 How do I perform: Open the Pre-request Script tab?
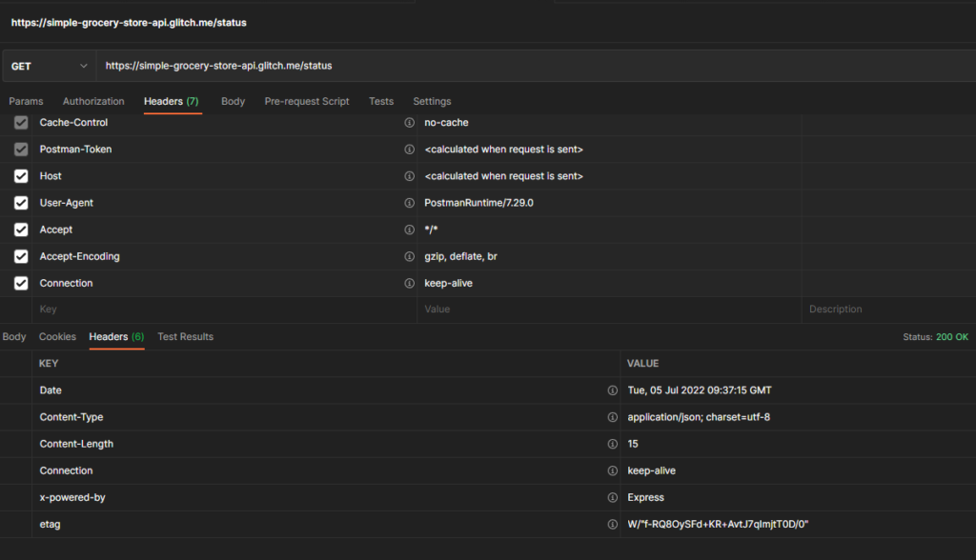pos(307,101)
